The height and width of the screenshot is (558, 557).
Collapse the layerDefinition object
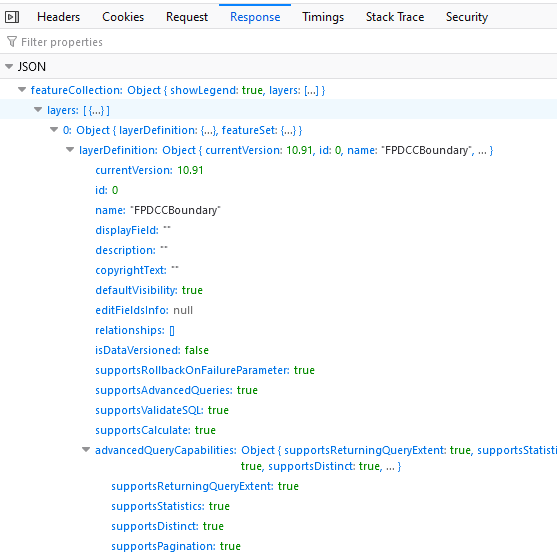pos(70,149)
